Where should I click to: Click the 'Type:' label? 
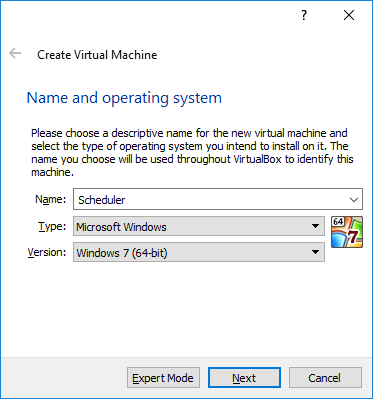(x=52, y=227)
